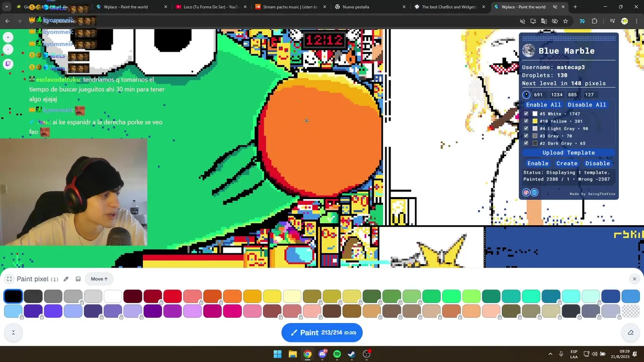Image resolution: width=644 pixels, height=362 pixels.
Task: Open Discord from the taskbar
Action: (x=323, y=354)
